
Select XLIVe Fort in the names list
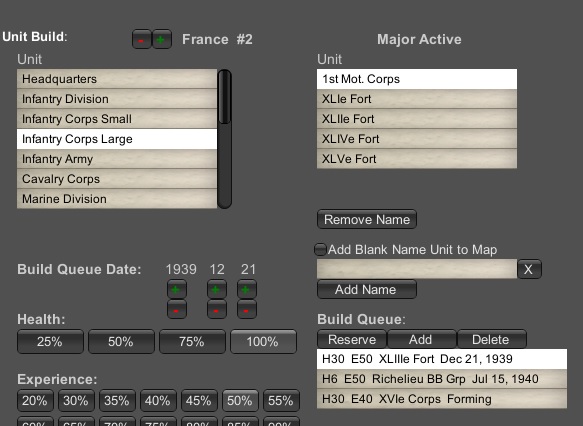pyautogui.click(x=417, y=139)
